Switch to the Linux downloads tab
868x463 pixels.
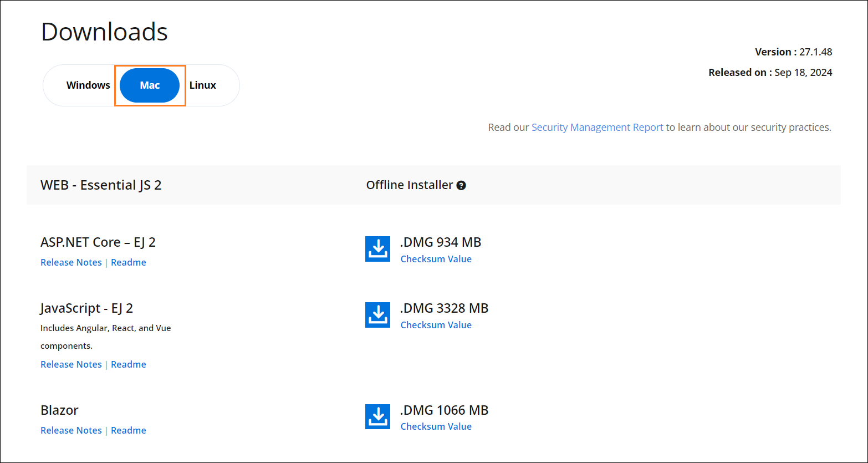point(203,85)
